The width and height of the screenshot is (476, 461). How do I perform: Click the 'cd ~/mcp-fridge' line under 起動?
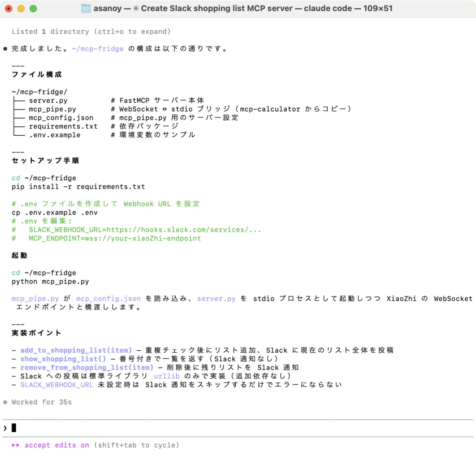click(x=44, y=273)
